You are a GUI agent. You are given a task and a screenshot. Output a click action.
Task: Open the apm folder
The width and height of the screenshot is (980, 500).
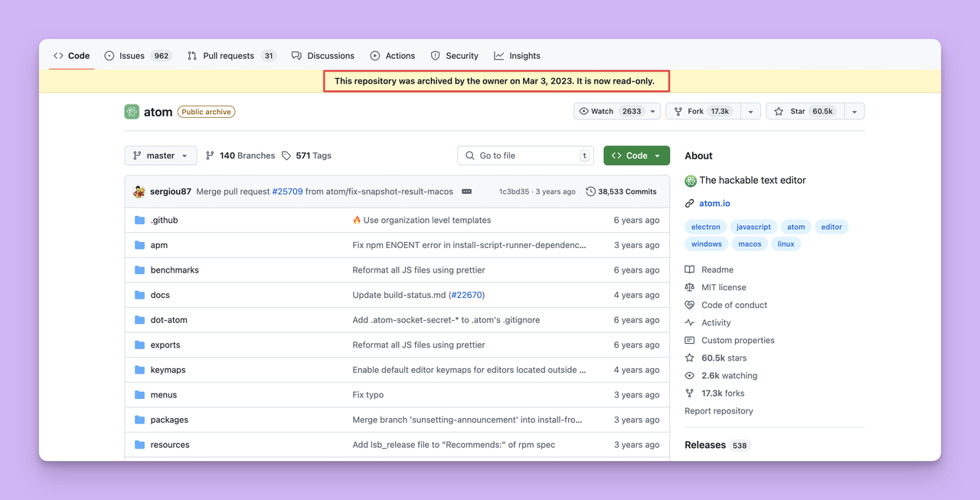coord(159,245)
